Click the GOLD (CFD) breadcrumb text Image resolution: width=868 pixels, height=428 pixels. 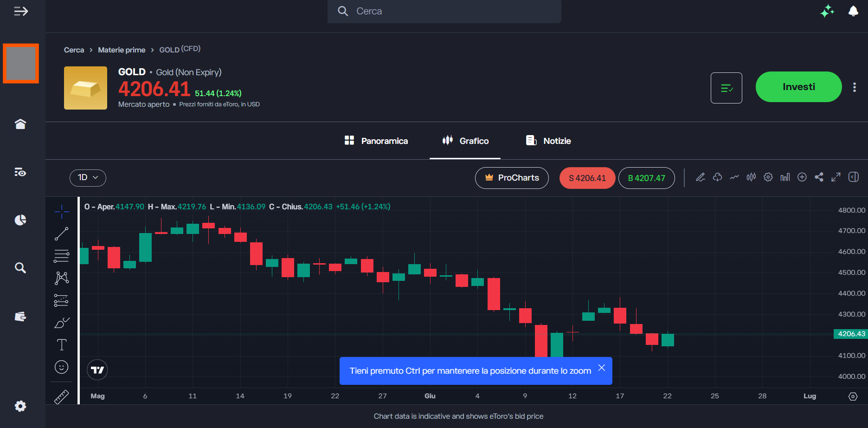tap(180, 49)
